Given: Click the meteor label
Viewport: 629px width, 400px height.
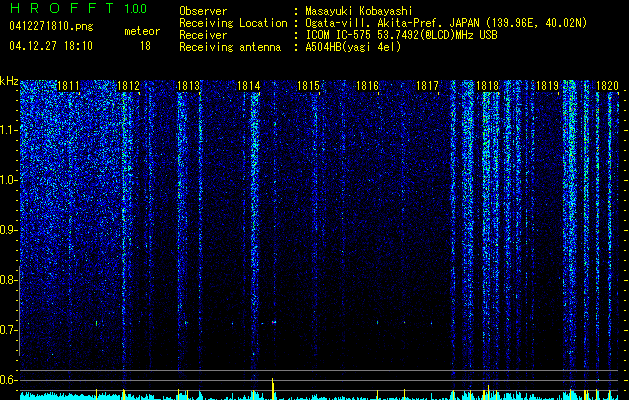Looking at the screenshot, I should 142,31.
